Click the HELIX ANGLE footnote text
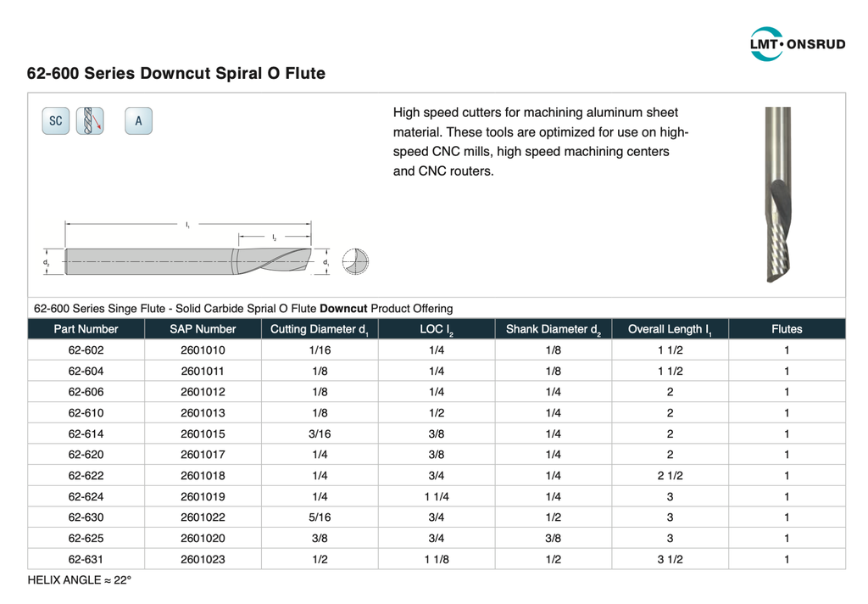 pos(80,580)
